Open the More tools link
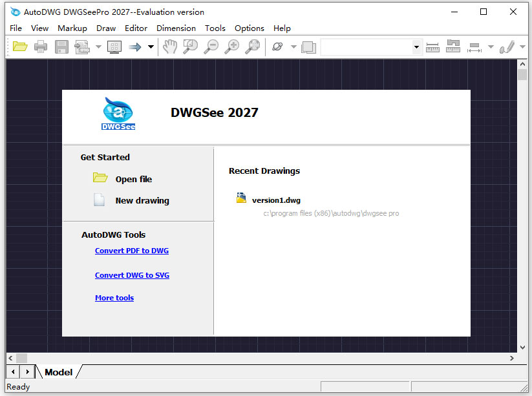Image resolution: width=532 pixels, height=396 pixels. 114,297
